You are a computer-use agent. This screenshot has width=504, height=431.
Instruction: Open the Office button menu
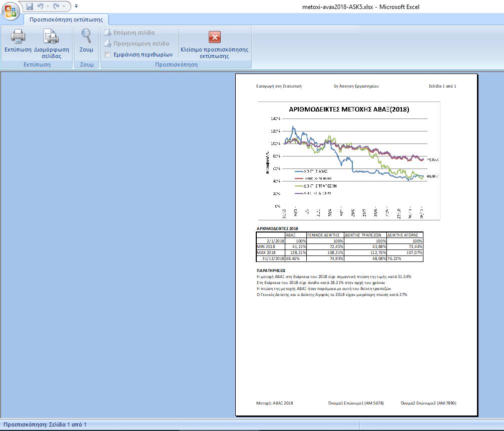click(x=11, y=11)
